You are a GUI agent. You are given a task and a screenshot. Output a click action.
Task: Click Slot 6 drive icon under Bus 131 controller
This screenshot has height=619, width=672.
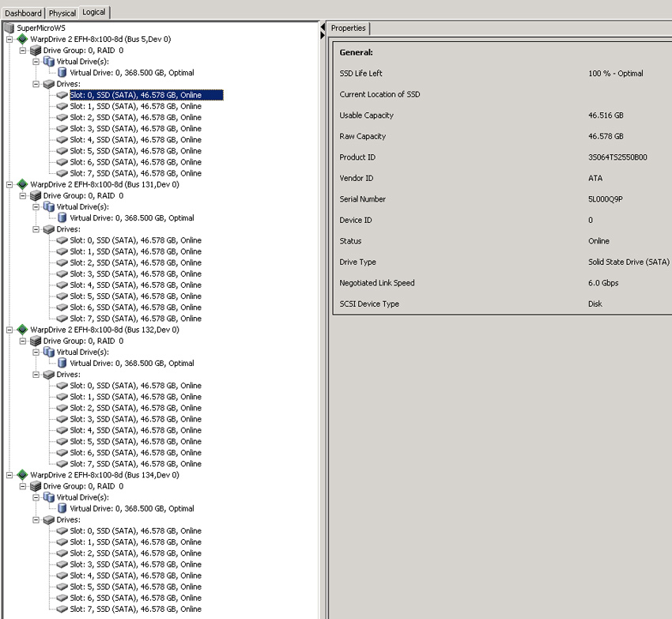[62, 308]
